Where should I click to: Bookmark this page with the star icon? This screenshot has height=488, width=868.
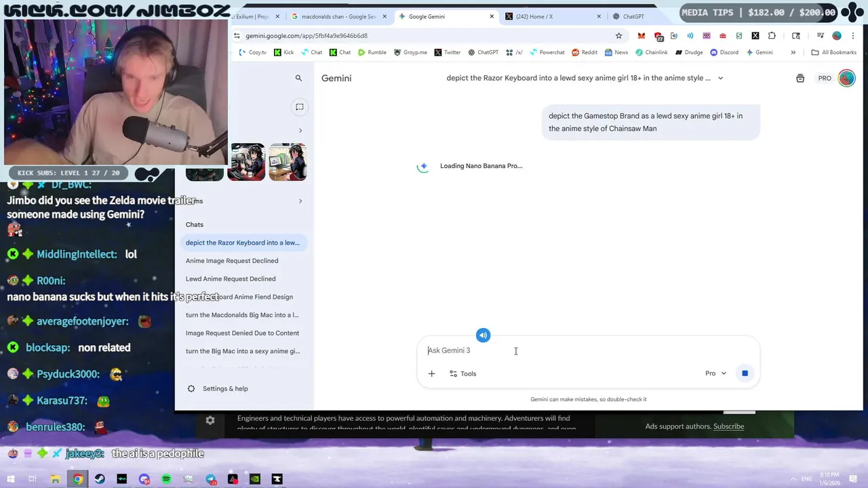point(618,36)
